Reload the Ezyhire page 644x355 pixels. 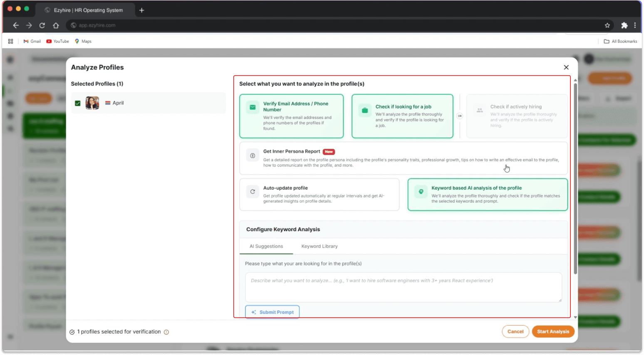[x=42, y=25]
